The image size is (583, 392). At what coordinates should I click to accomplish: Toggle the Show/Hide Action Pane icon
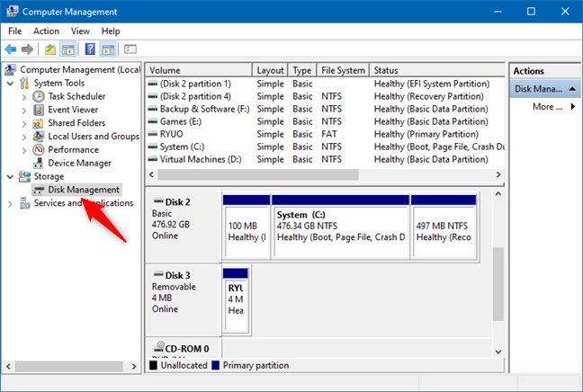coord(108,49)
